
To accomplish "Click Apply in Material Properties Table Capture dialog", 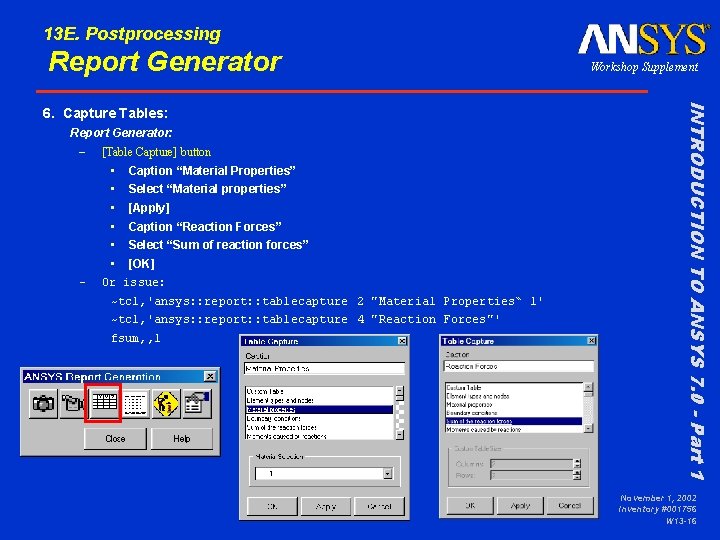I will [x=326, y=506].
